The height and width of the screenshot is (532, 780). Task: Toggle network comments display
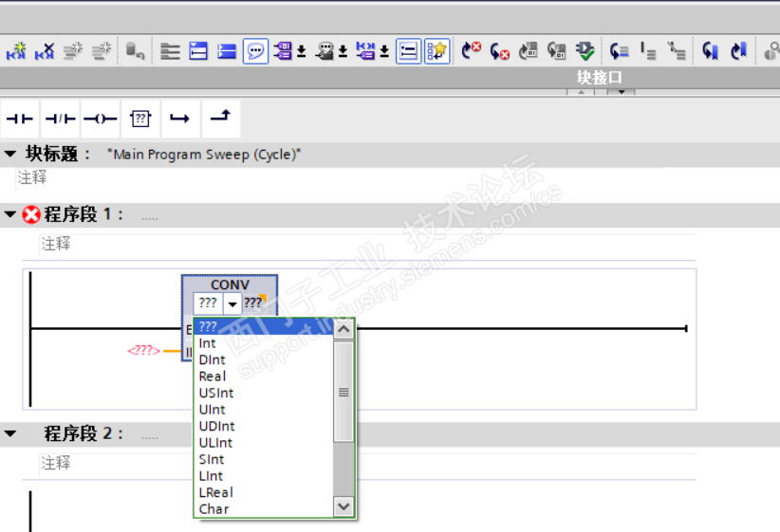pyautogui.click(x=408, y=51)
